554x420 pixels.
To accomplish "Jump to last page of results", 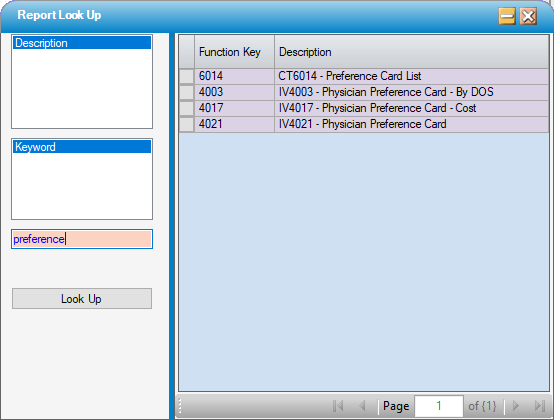I will coord(540,406).
